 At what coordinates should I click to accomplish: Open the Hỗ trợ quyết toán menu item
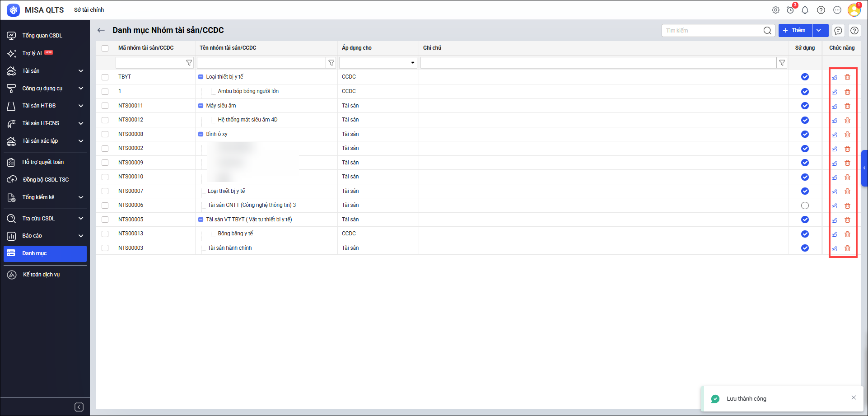coord(43,162)
